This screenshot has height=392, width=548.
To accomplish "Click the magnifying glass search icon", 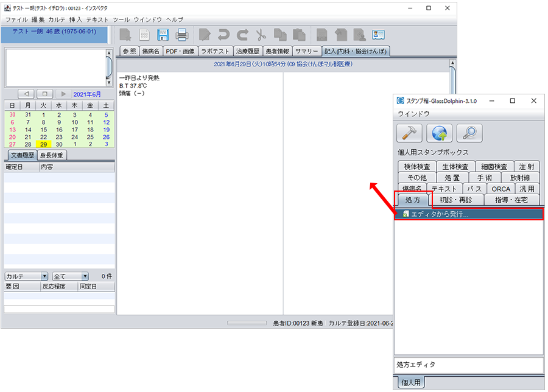I will pyautogui.click(x=469, y=133).
